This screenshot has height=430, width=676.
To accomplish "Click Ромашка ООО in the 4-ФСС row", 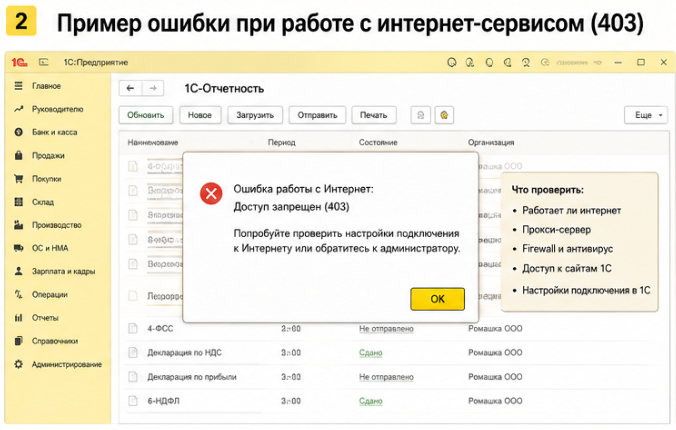I will pos(495,329).
